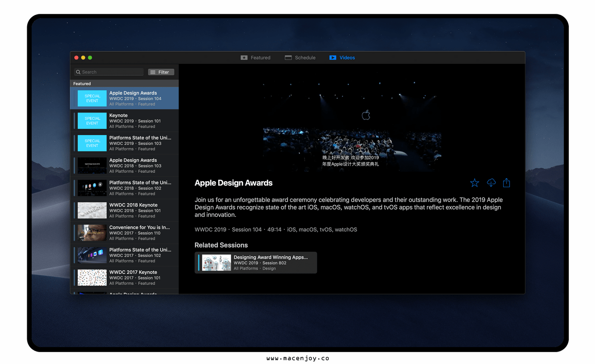
Task: Close the window with red button
Action: pos(76,58)
